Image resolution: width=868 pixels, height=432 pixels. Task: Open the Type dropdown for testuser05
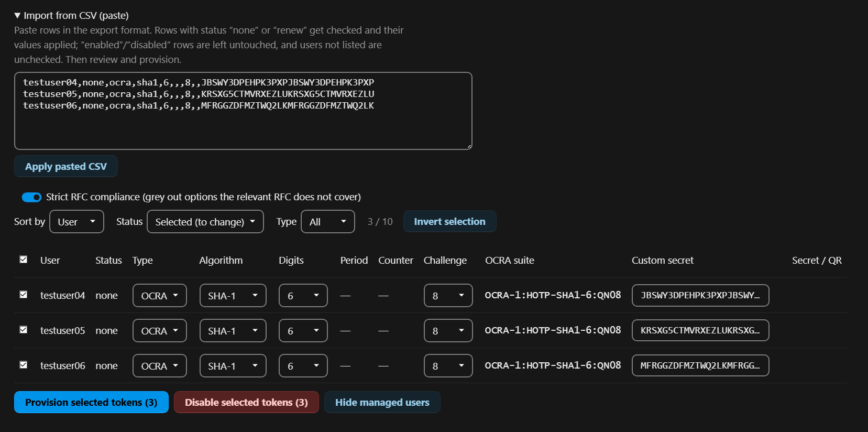tap(160, 331)
